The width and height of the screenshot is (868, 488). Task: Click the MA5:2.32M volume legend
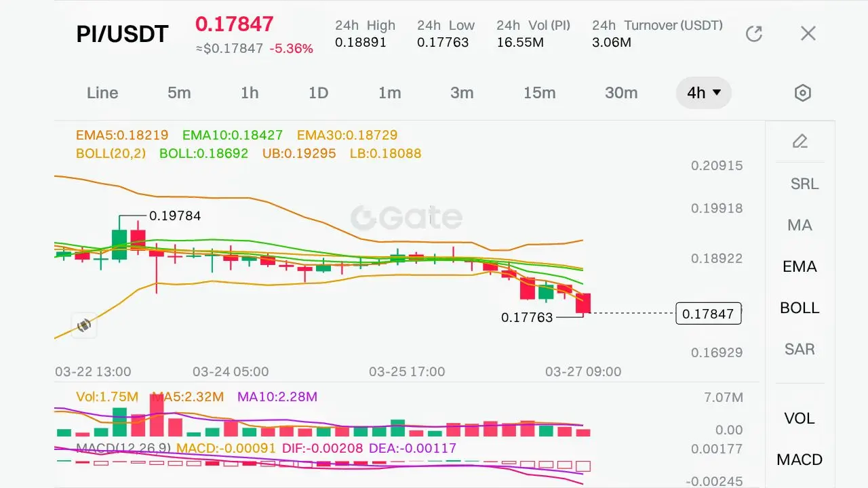click(187, 396)
